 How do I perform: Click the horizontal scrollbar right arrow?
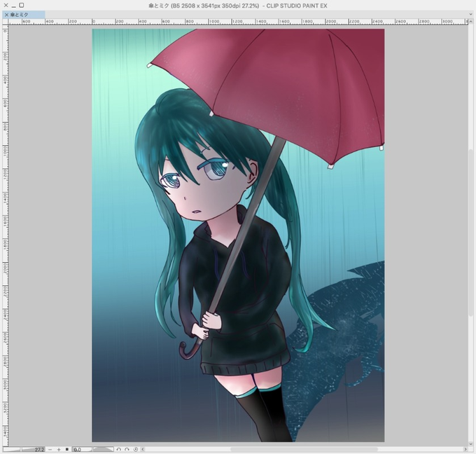(465, 449)
